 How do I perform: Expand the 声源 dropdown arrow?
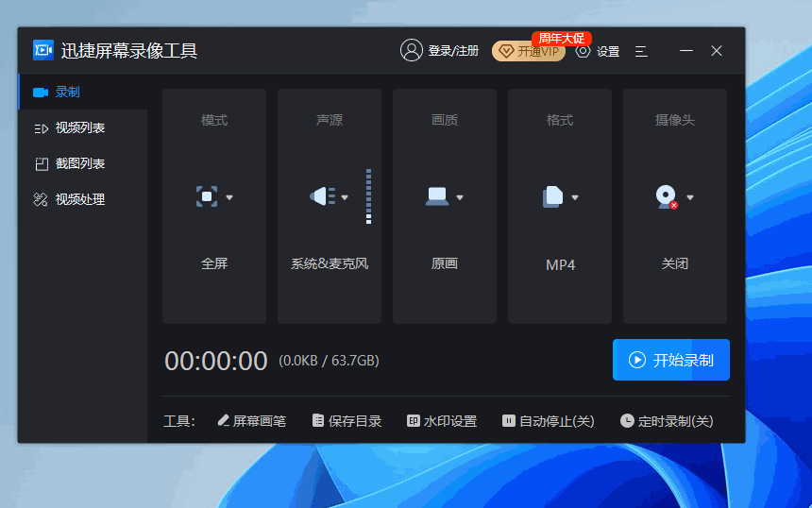[x=345, y=197]
